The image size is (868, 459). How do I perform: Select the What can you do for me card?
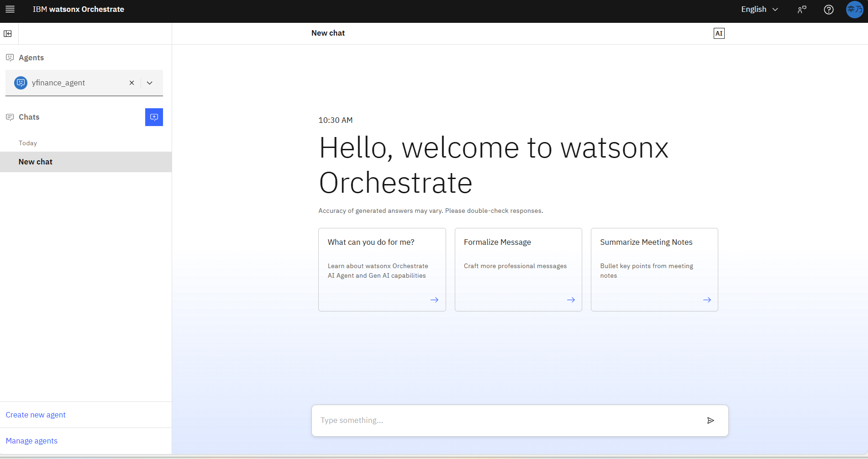point(382,269)
